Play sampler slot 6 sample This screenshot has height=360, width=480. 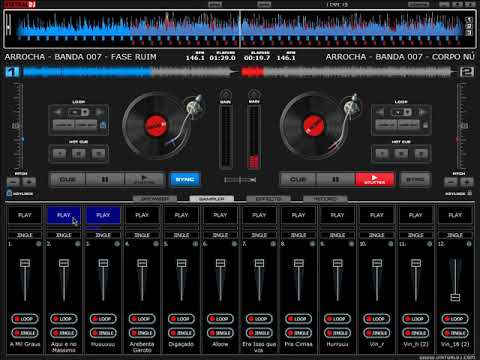pyautogui.click(x=220, y=215)
